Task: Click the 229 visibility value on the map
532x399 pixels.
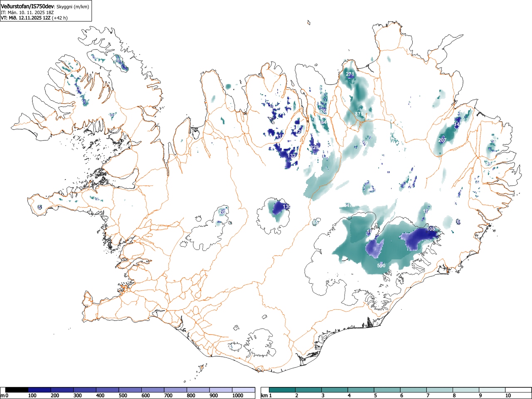Action: (x=315, y=148)
